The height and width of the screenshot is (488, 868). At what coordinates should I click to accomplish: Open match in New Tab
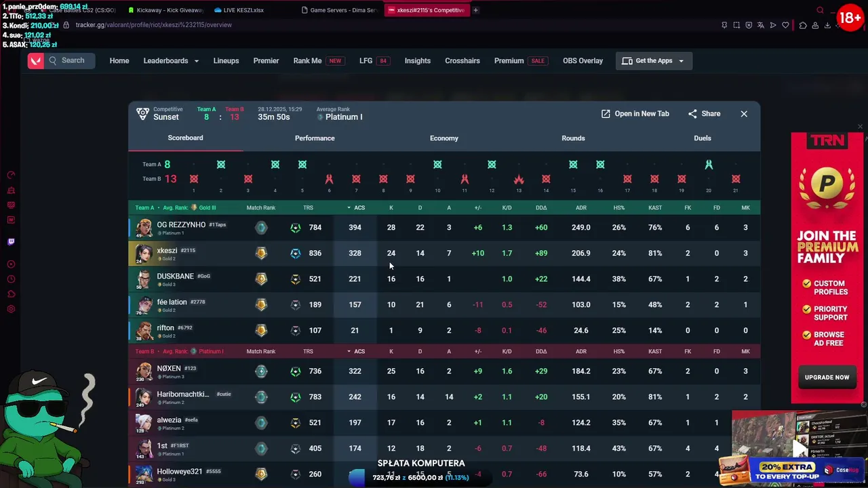click(x=635, y=114)
